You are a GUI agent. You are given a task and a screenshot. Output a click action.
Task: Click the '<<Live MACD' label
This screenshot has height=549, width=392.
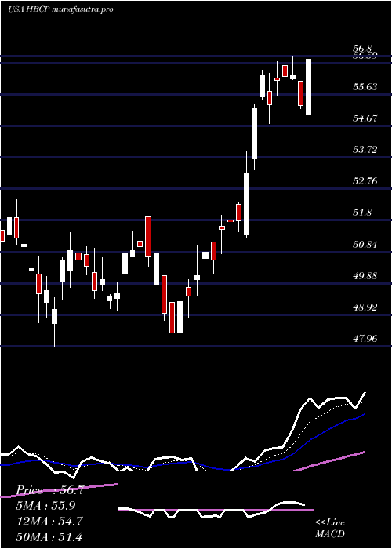(330, 529)
